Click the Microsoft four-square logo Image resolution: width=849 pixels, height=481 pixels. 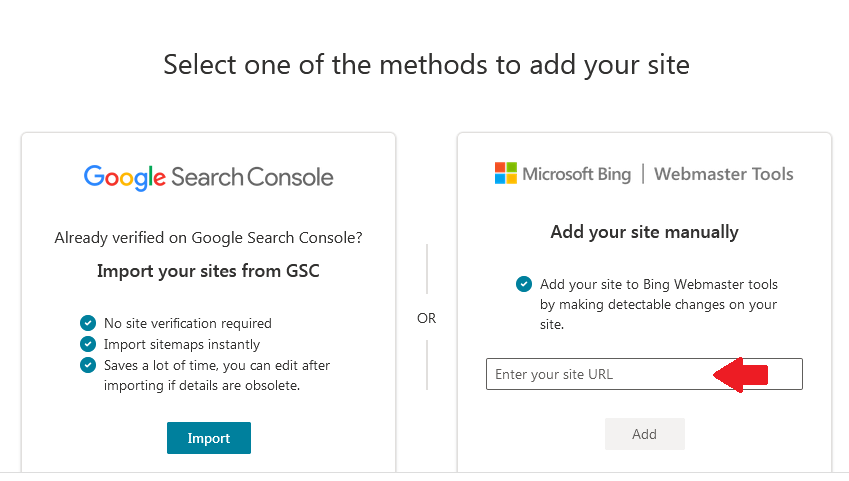pos(506,174)
